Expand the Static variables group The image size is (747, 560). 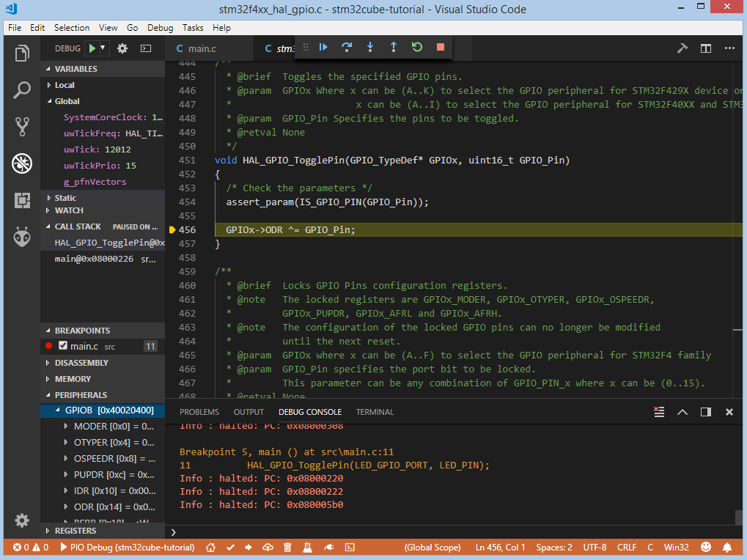click(103, 198)
